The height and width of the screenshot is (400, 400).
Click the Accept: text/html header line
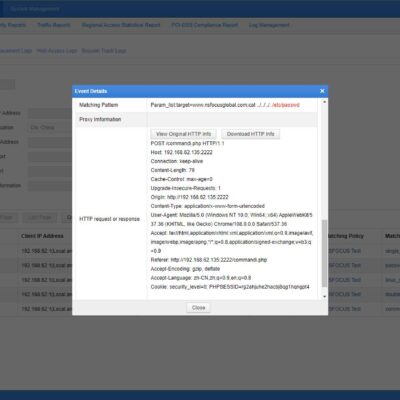pos(232,242)
